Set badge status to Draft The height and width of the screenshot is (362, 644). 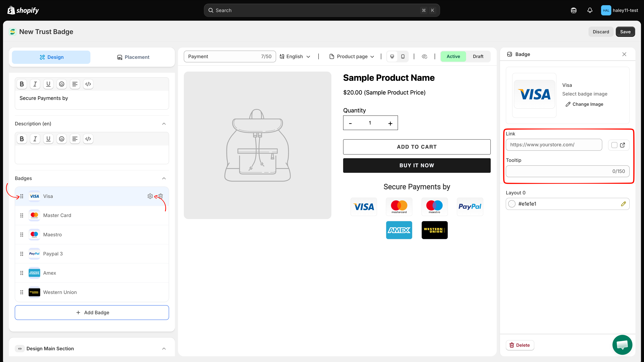[478, 56]
